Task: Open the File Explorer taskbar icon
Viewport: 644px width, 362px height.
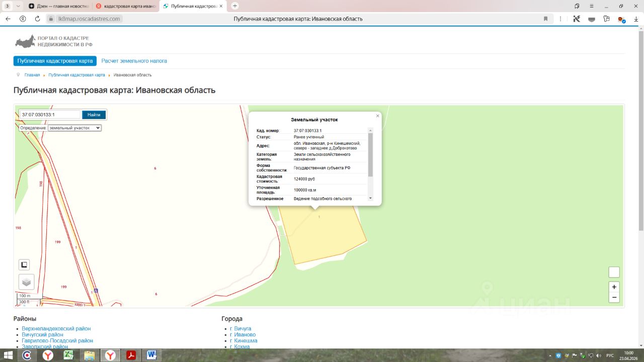Action: (x=89, y=355)
